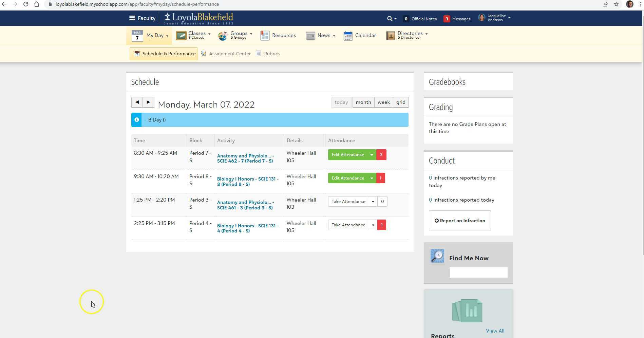Switch schedule to grid view

pos(400,102)
